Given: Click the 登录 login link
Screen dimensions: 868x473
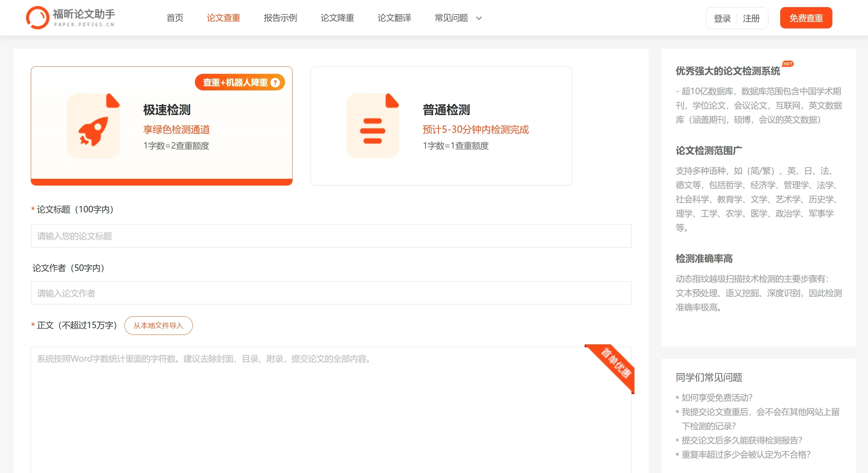Looking at the screenshot, I should 722,18.
